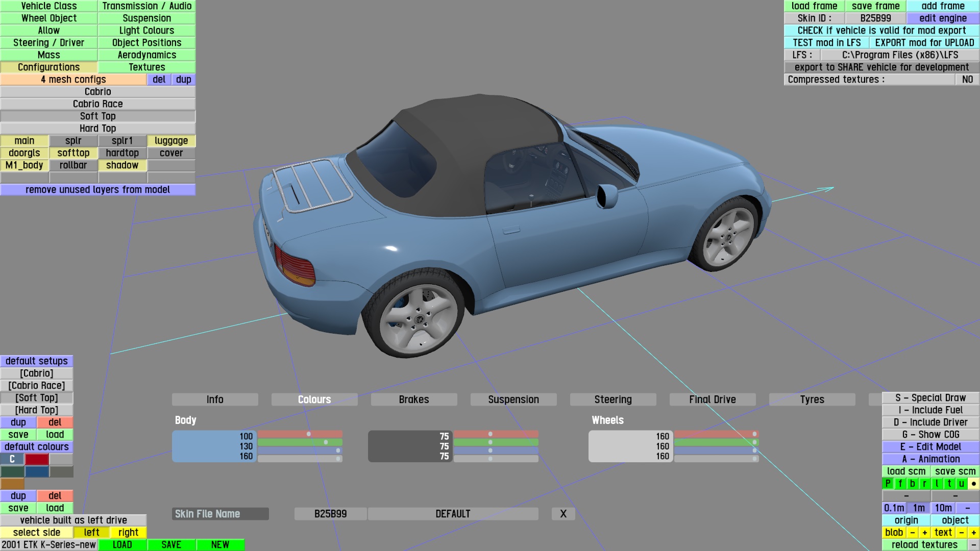Choose the [Cabrio Race] default setup
Viewport: 980px width, 551px height.
click(x=37, y=386)
